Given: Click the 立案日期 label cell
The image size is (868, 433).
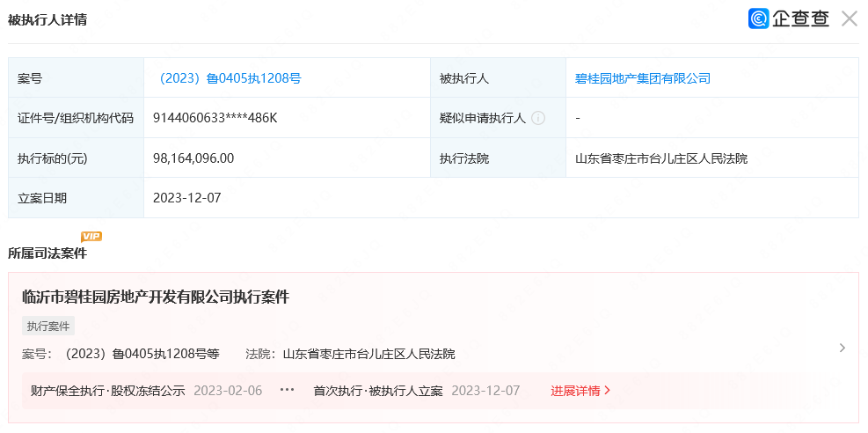Looking at the screenshot, I should (76, 198).
